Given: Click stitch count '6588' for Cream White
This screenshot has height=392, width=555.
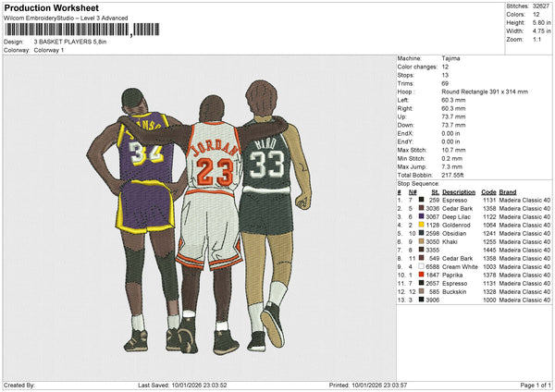Looking at the screenshot, I should (x=433, y=267).
